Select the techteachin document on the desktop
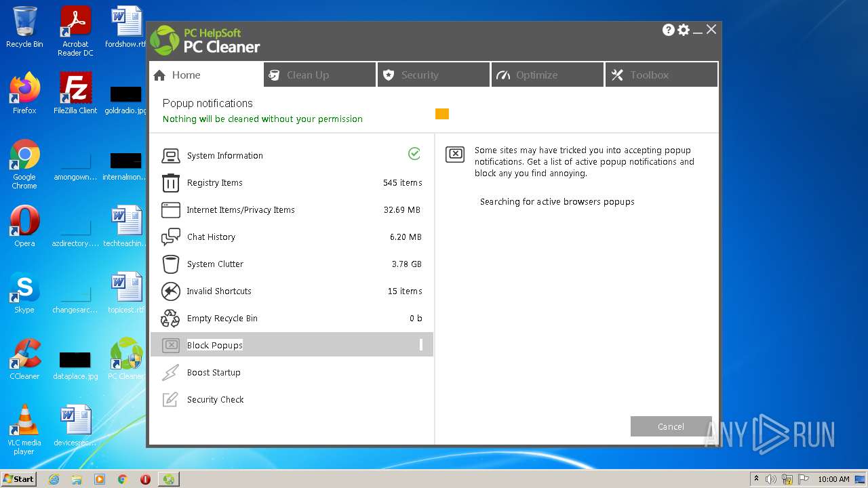Viewport: 868px width, 488px height. pos(126,226)
